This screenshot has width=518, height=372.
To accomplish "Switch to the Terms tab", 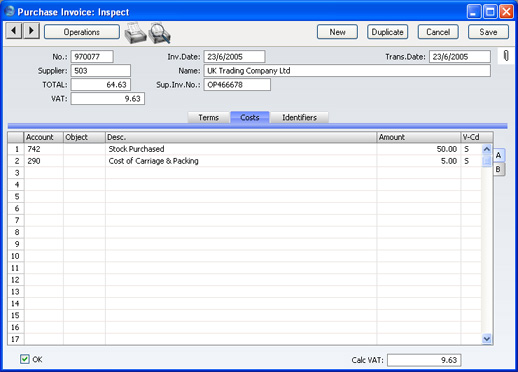I will click(x=209, y=117).
